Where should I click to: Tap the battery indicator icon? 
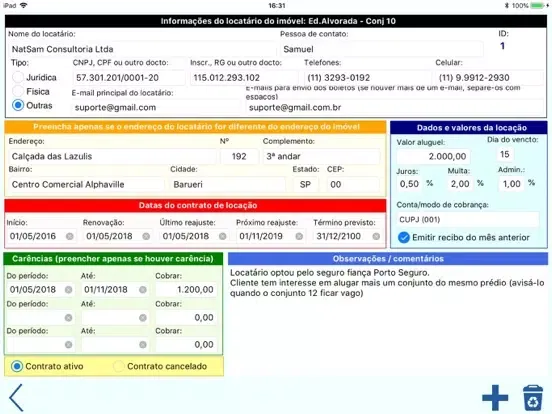pos(537,5)
